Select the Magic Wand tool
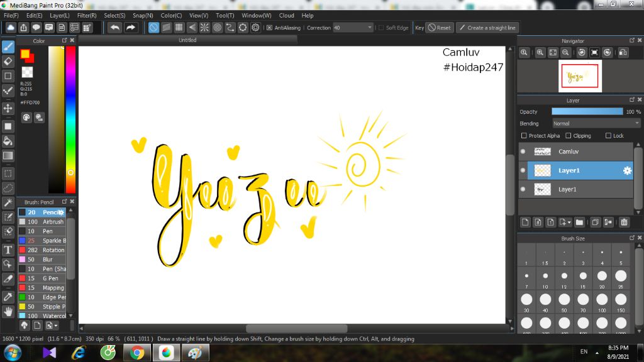The image size is (644, 362). 8,203
